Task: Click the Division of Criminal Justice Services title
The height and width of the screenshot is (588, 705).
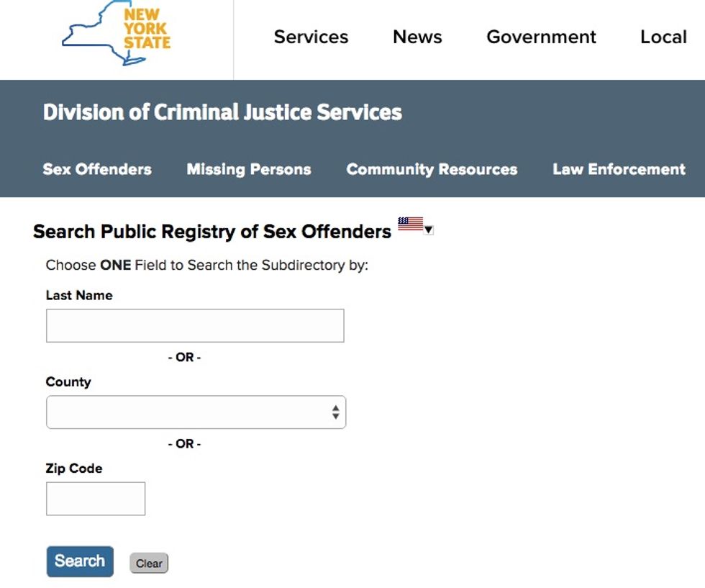Action: pyautogui.click(x=222, y=113)
